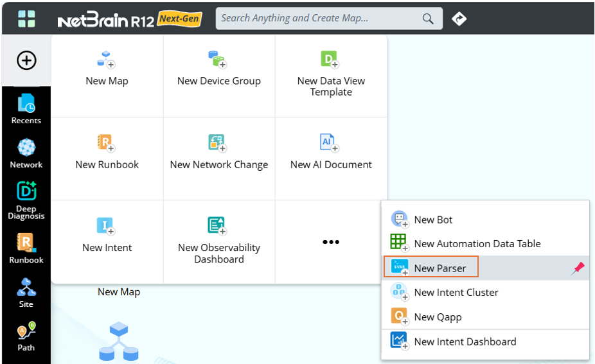Click the Next-Gen badge
The image size is (595, 364).
(x=179, y=19)
